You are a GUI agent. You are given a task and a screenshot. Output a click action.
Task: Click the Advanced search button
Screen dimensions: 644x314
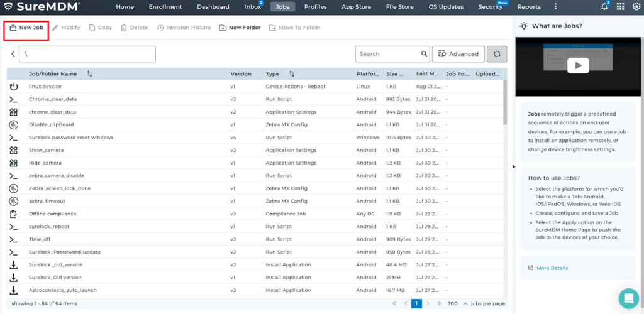pyautogui.click(x=458, y=54)
